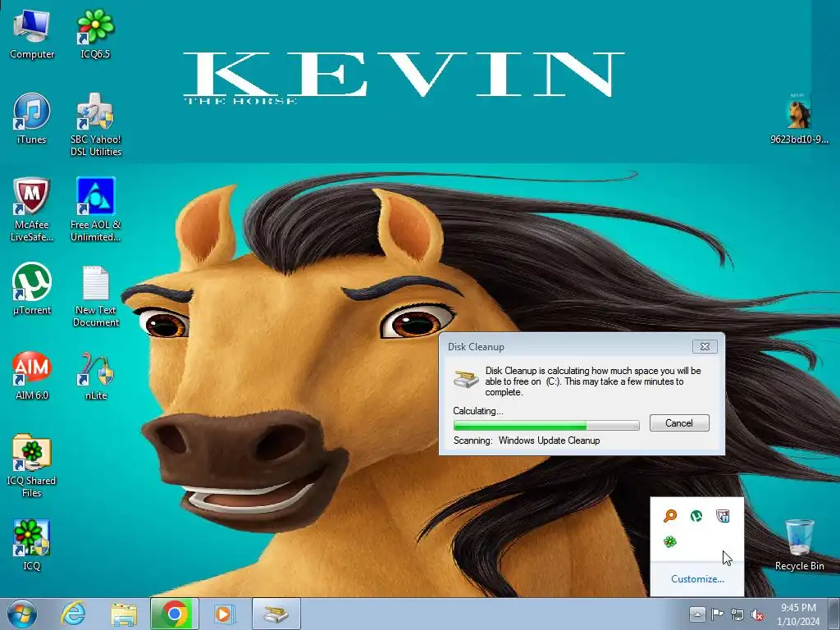
Task: Select the AIM 6.0 desktop shortcut
Action: pos(32,375)
